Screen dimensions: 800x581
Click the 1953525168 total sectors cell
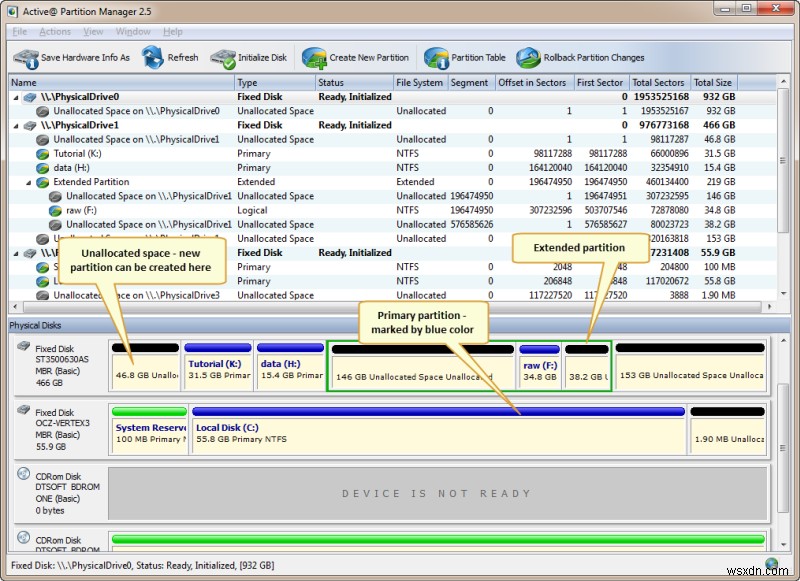coord(661,97)
